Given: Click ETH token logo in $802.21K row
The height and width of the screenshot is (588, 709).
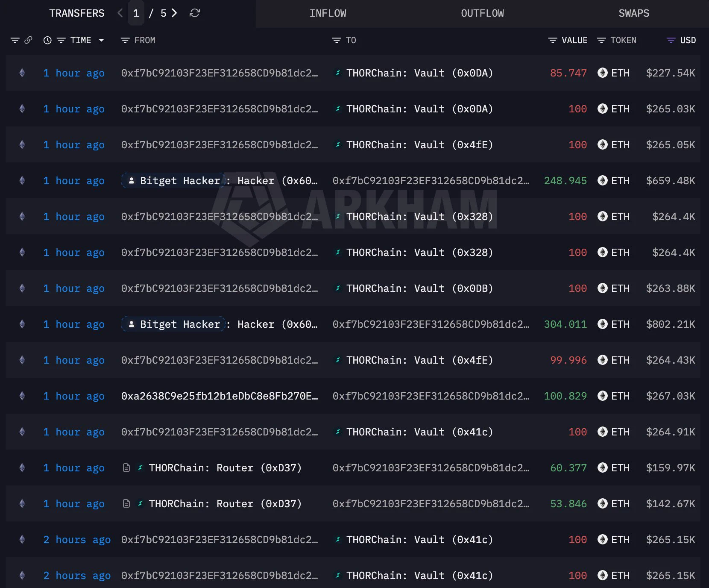Looking at the screenshot, I should click(x=603, y=324).
